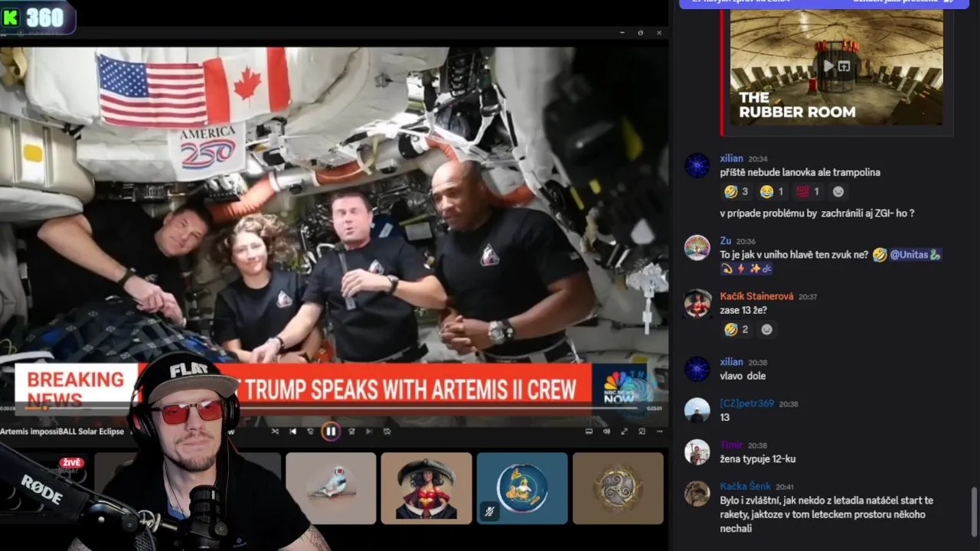
Task: Click muted microphone icon on blue tile
Action: [489, 512]
